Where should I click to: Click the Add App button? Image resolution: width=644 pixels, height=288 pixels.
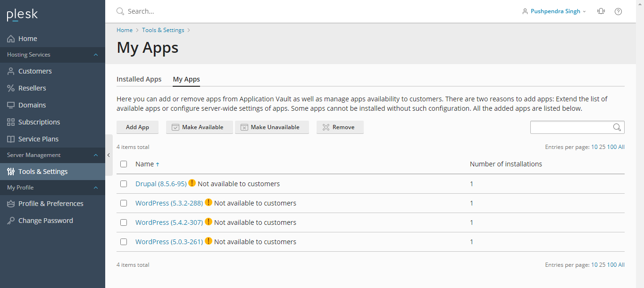(x=137, y=127)
